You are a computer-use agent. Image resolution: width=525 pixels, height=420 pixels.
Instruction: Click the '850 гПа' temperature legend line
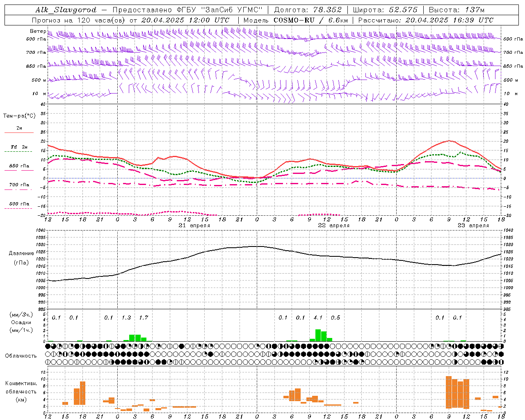[19, 170]
